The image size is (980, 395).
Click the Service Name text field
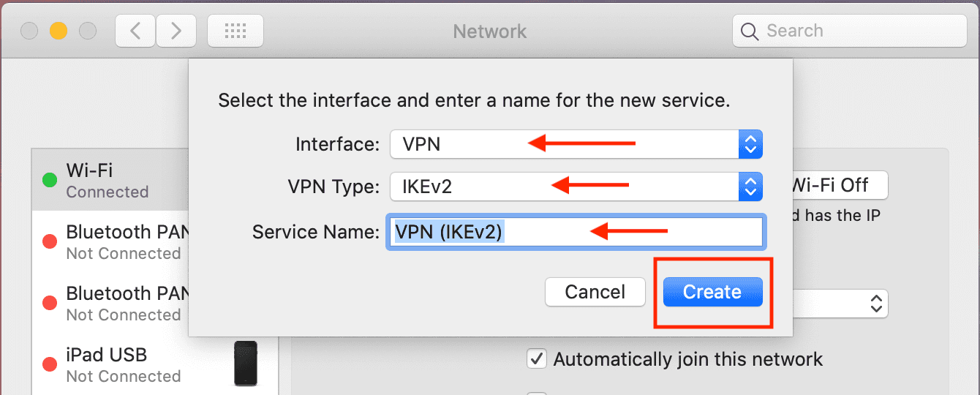(x=575, y=232)
